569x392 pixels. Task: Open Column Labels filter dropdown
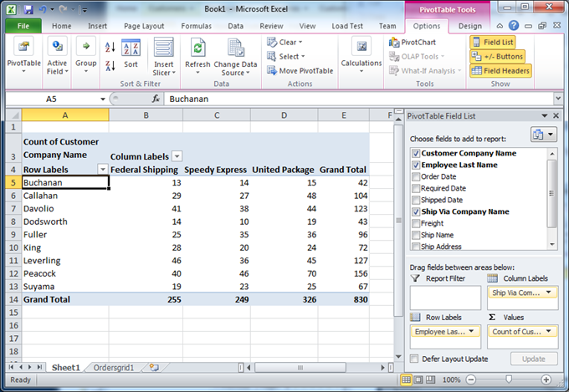point(177,156)
